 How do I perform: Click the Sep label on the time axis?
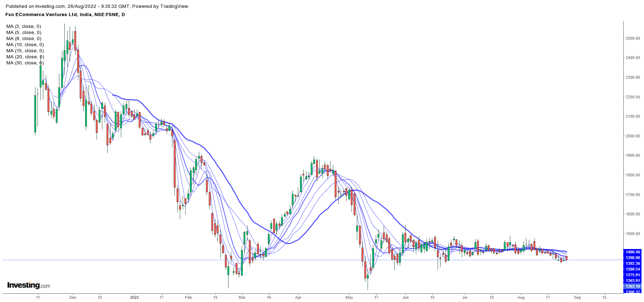click(577, 297)
